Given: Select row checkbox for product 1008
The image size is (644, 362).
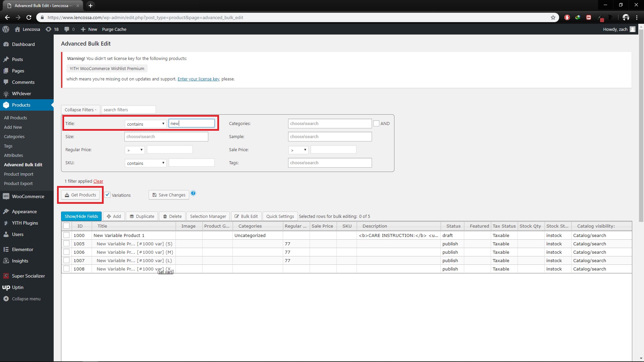Looking at the screenshot, I should (x=66, y=269).
